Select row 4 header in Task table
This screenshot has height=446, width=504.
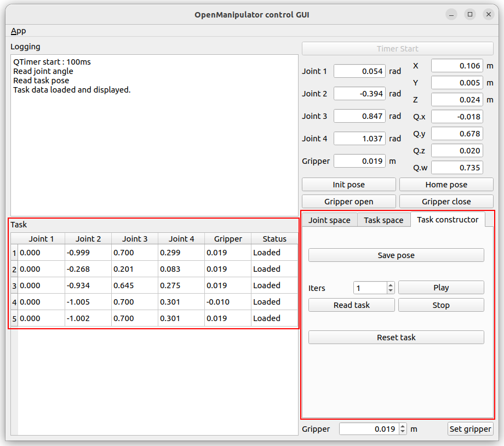click(14, 302)
